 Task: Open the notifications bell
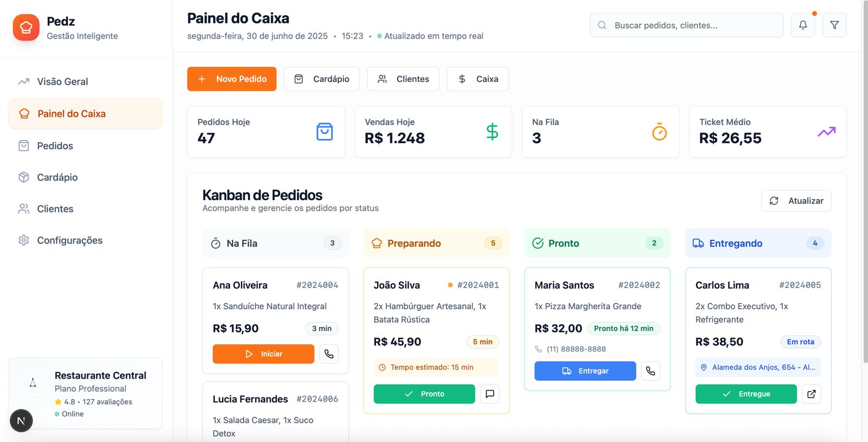coord(803,25)
